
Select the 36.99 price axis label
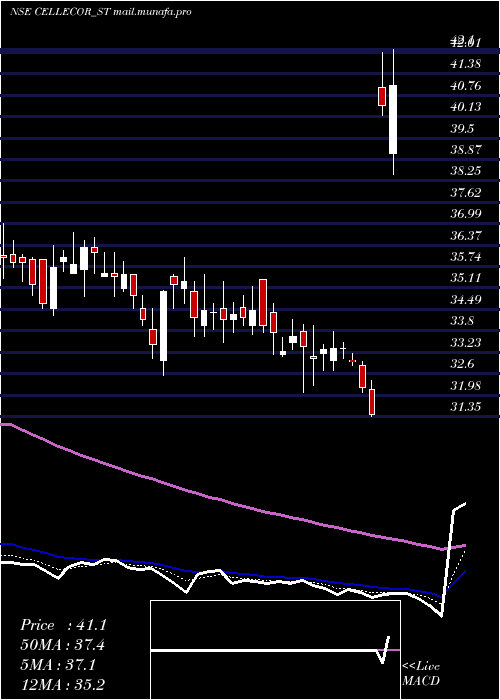pyautogui.click(x=466, y=214)
